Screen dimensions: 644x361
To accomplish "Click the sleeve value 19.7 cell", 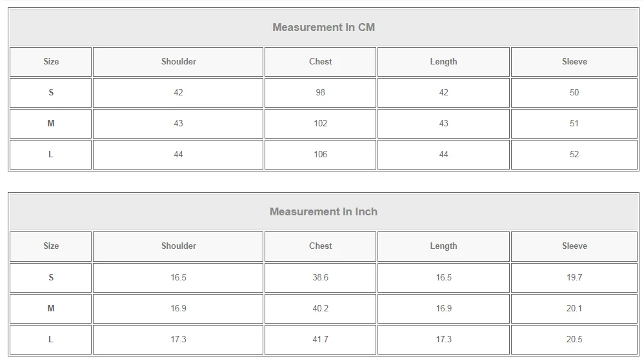I will 574,278.
